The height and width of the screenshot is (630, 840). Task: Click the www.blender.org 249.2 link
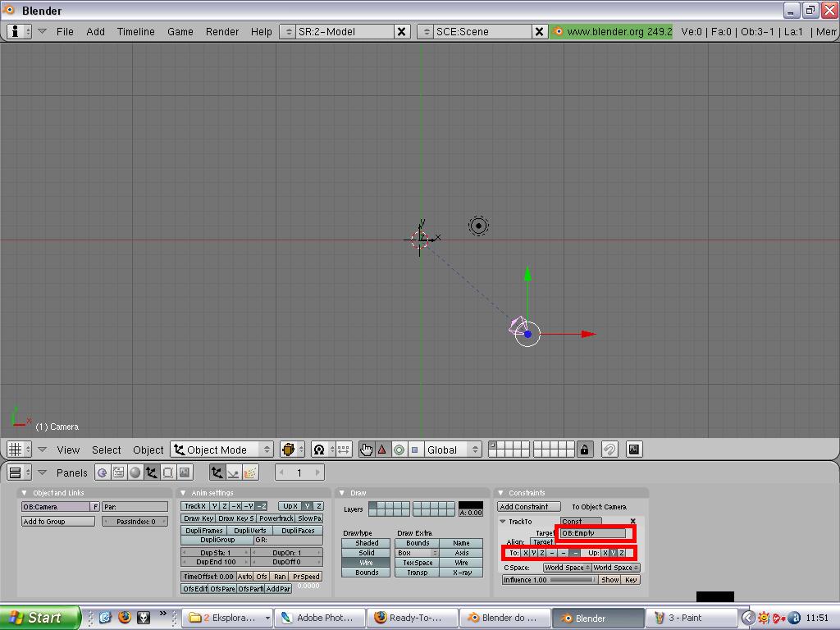click(x=612, y=32)
